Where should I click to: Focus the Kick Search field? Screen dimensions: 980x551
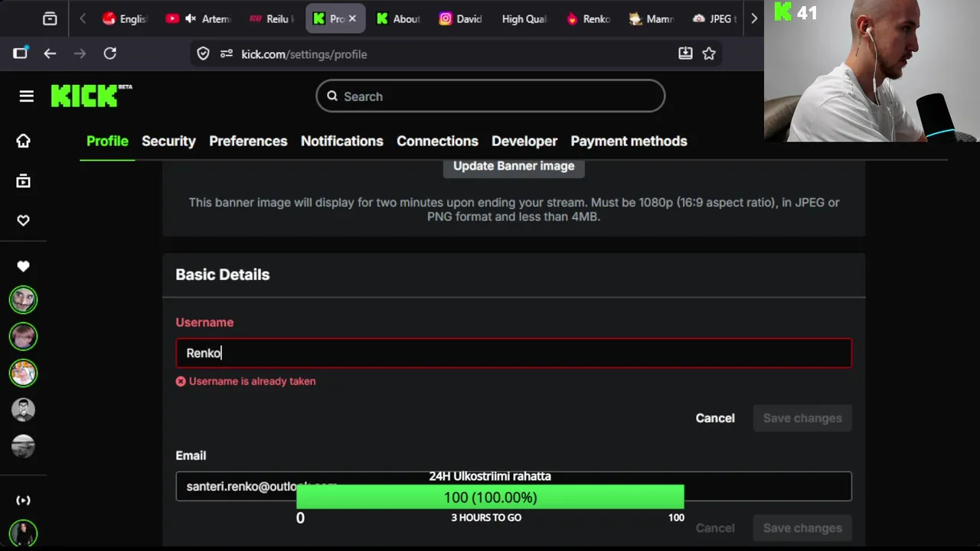click(x=490, y=96)
